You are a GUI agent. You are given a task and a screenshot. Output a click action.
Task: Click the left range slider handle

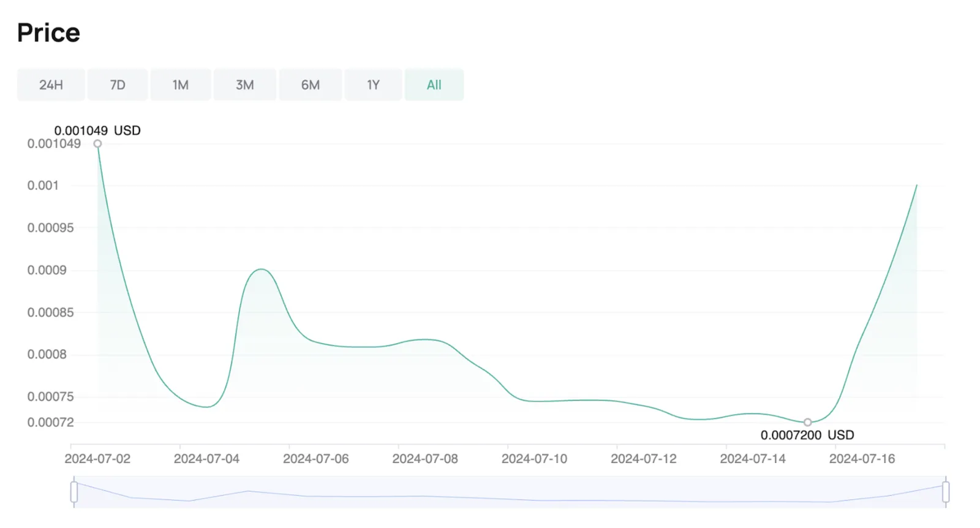click(x=74, y=492)
